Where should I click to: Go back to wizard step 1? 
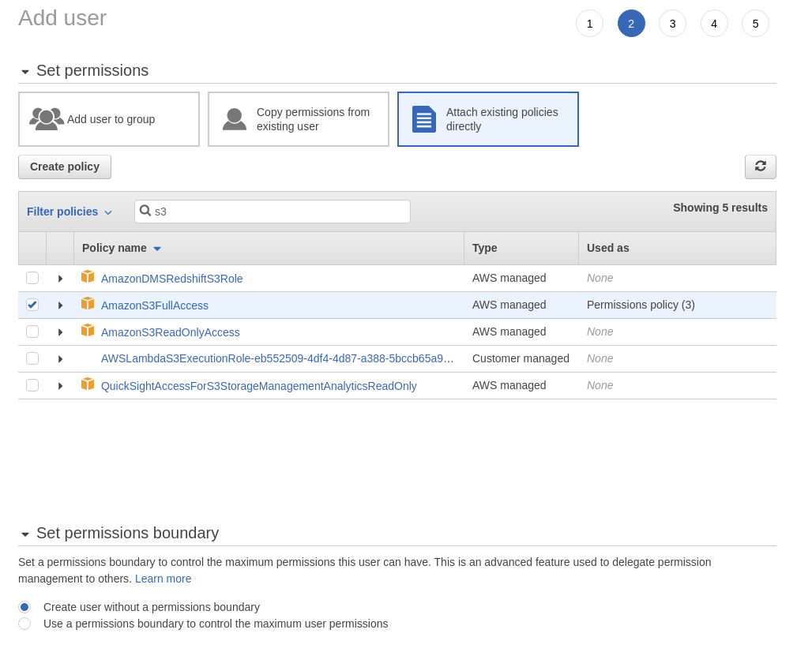589,23
